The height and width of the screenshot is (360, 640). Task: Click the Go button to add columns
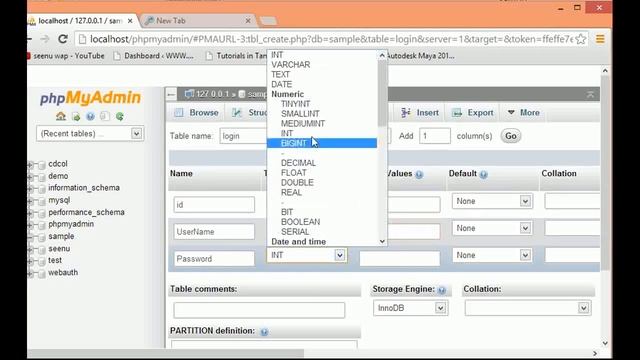point(511,136)
